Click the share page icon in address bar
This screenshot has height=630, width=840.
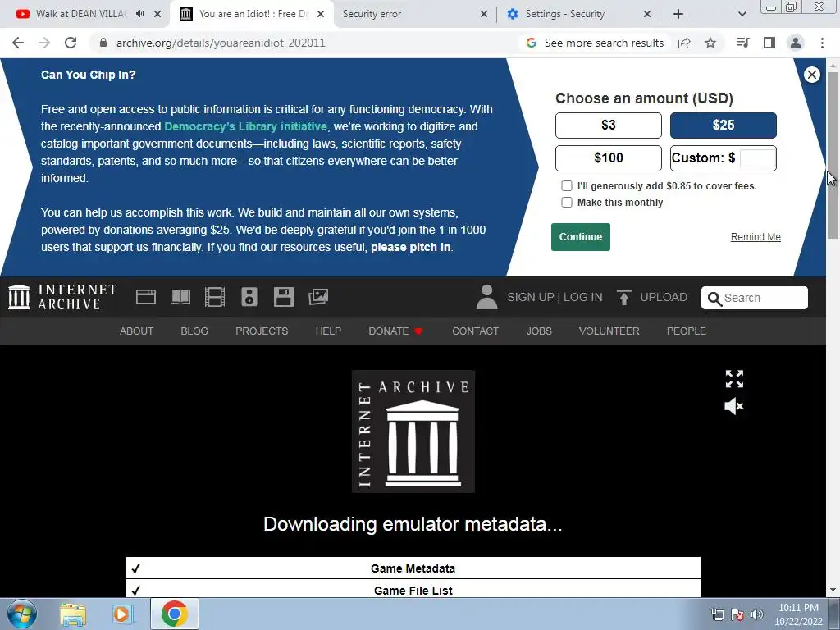click(x=684, y=43)
